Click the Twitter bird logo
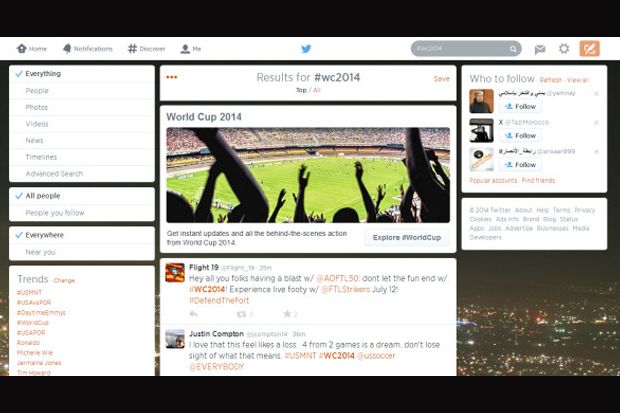Screen dimensions: 620x413 (306, 49)
